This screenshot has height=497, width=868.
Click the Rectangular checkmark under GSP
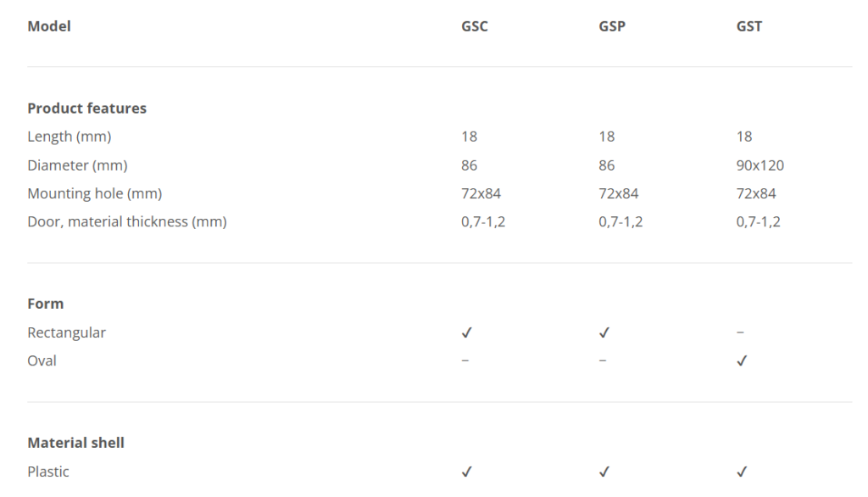coord(604,333)
